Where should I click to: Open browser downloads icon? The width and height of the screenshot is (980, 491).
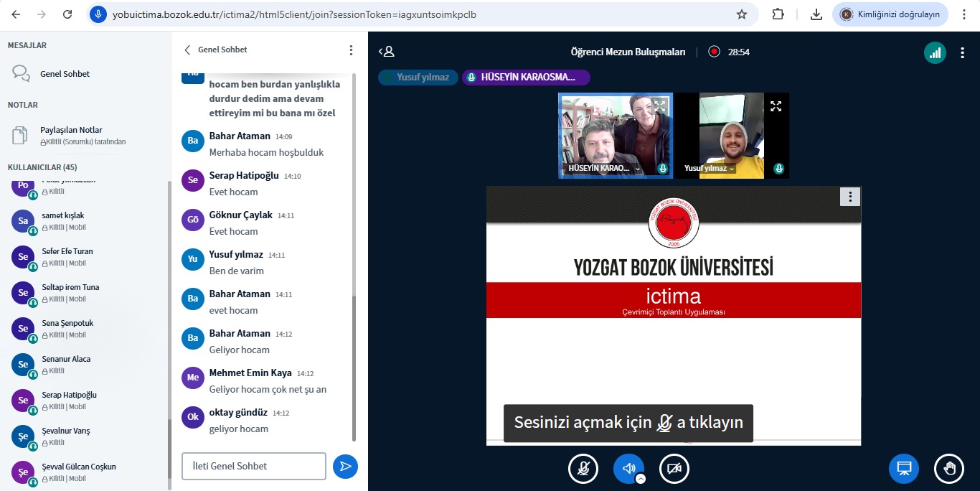point(816,14)
